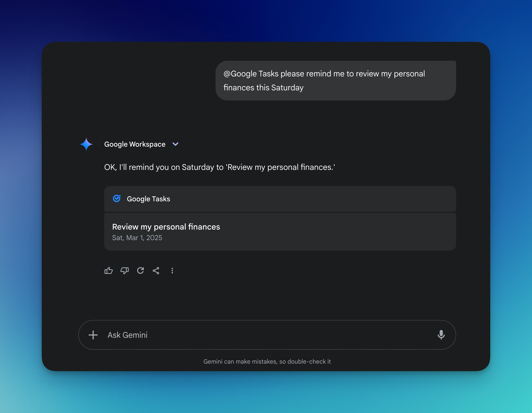Click the Google Tasks card header
532x413 pixels.
click(x=280, y=199)
